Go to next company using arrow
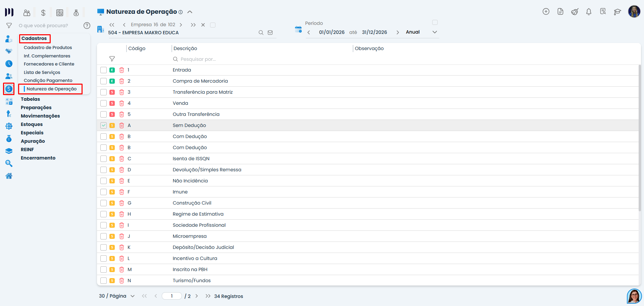The width and height of the screenshot is (644, 306). pyautogui.click(x=181, y=25)
